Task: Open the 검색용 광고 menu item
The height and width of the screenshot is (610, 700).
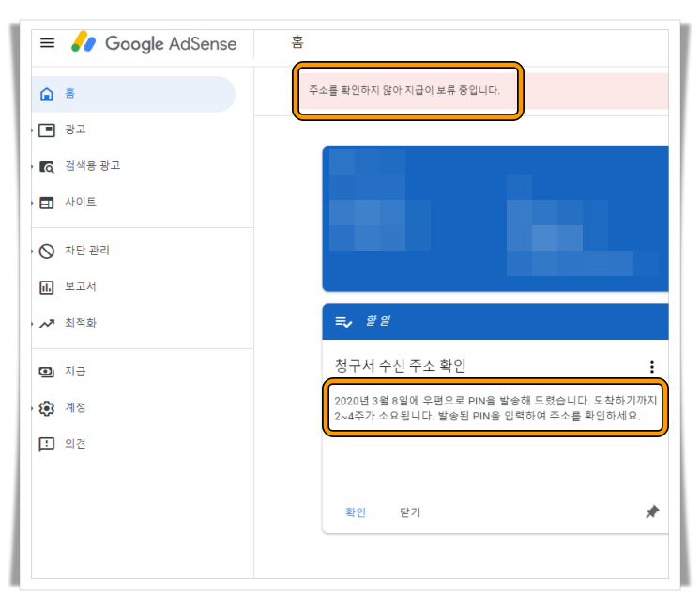Action: [x=92, y=166]
